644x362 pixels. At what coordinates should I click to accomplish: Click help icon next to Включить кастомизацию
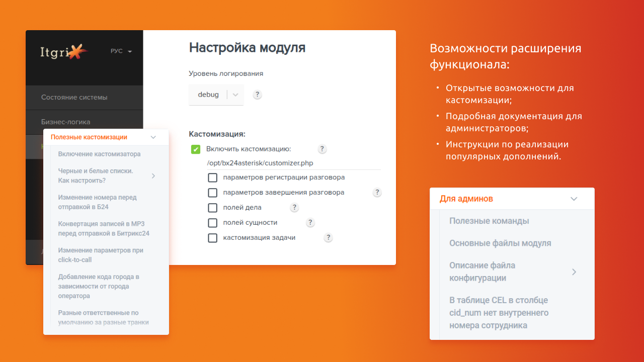point(322,149)
